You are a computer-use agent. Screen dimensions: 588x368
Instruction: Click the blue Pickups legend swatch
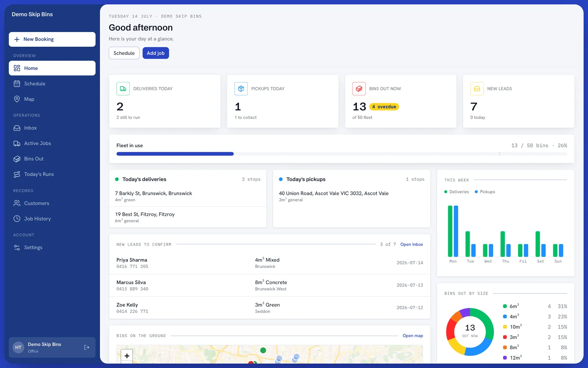click(476, 192)
